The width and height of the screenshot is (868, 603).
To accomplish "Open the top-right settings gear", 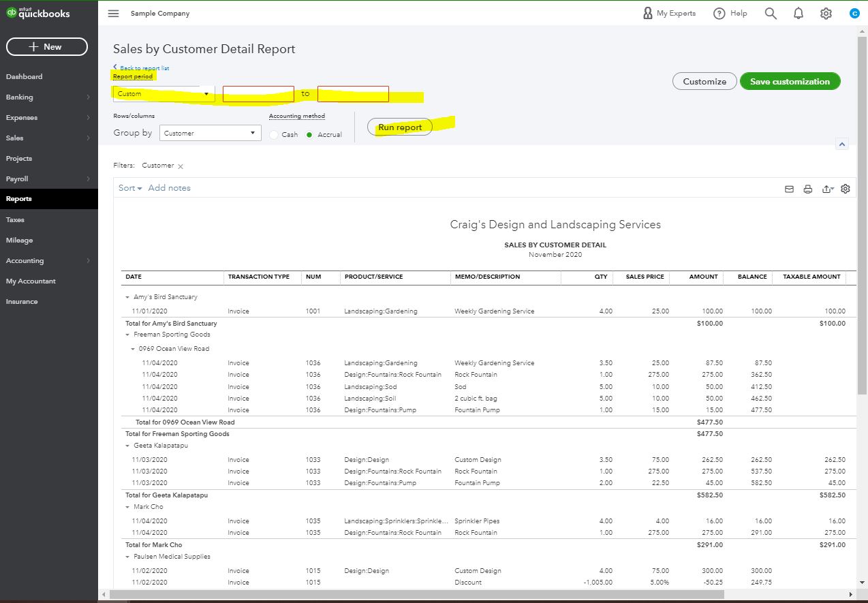I will (826, 13).
